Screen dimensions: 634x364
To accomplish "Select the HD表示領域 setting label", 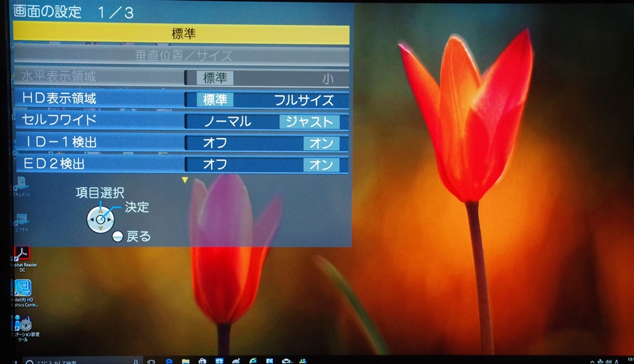I will [59, 98].
